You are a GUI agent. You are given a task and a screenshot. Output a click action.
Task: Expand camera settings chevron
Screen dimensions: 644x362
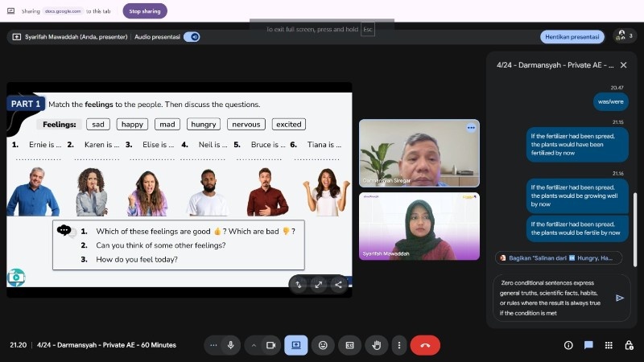click(x=254, y=345)
